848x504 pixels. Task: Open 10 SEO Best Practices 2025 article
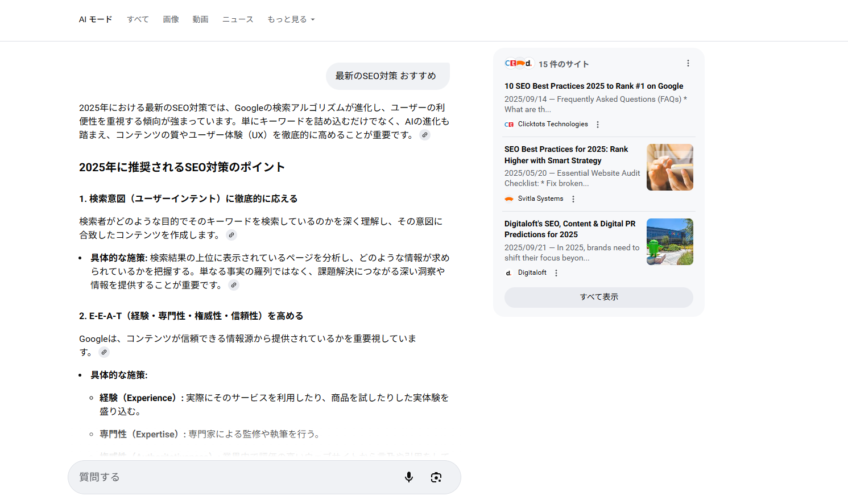(x=594, y=86)
